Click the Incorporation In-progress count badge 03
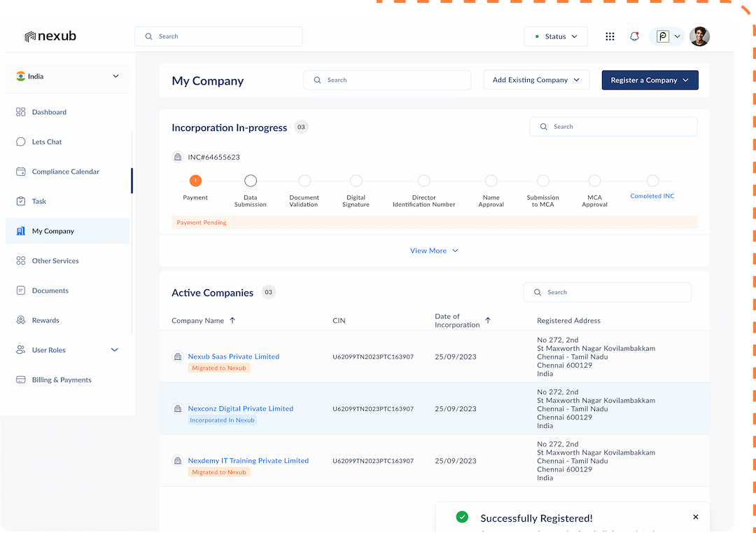756x533 pixels. pyautogui.click(x=301, y=127)
